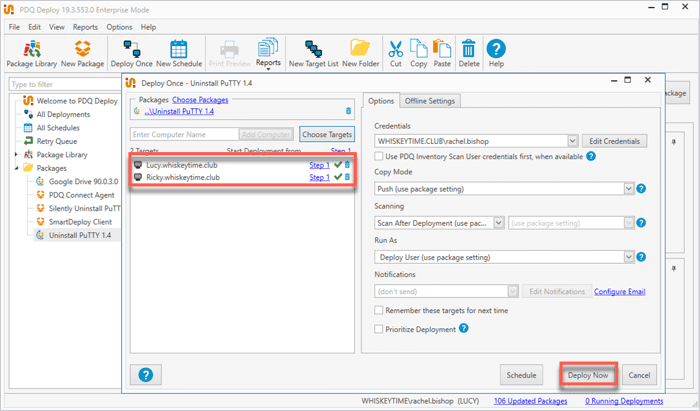Select PDQ Connect Agent package
Screen dimensions: 700x411
(82, 195)
